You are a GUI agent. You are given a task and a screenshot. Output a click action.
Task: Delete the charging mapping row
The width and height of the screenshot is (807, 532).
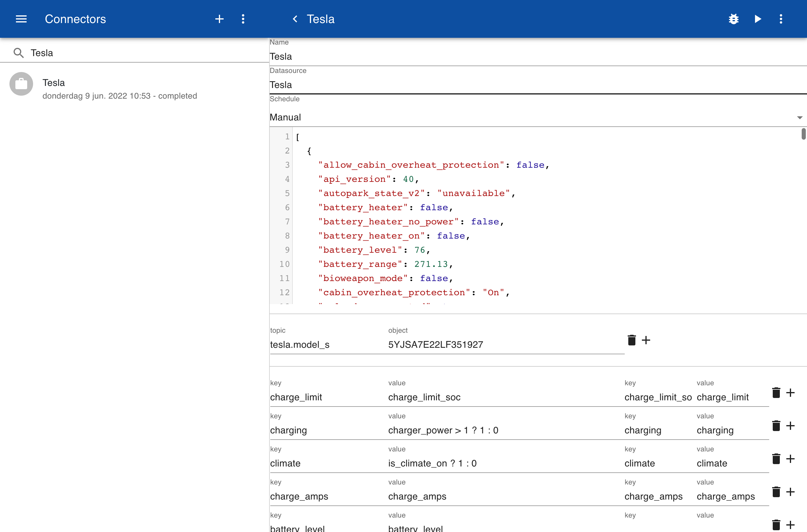coord(776,425)
